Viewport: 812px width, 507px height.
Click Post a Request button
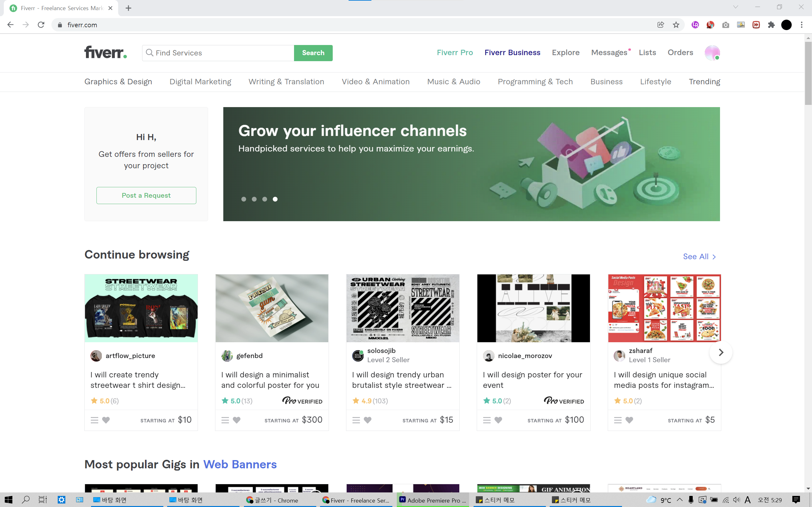pos(146,196)
